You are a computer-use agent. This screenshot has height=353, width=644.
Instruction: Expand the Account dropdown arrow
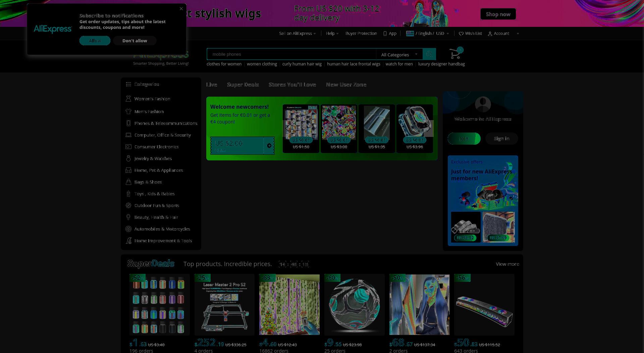click(518, 34)
